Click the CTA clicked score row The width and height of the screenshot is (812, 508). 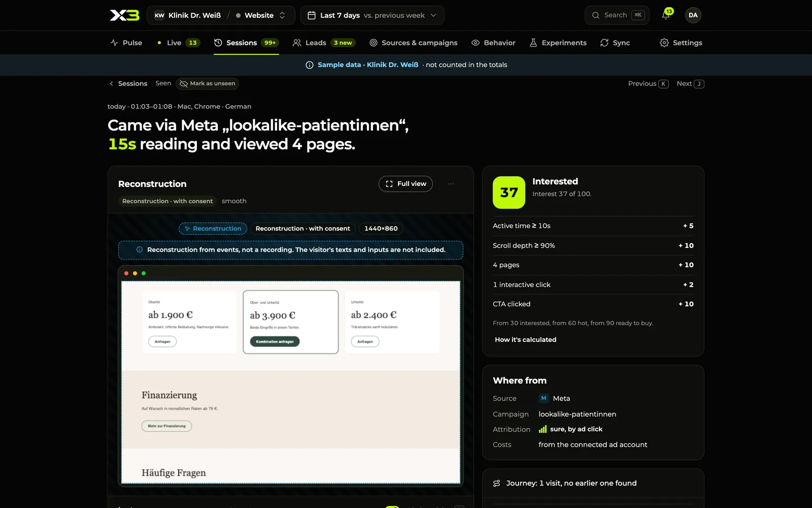(593, 304)
